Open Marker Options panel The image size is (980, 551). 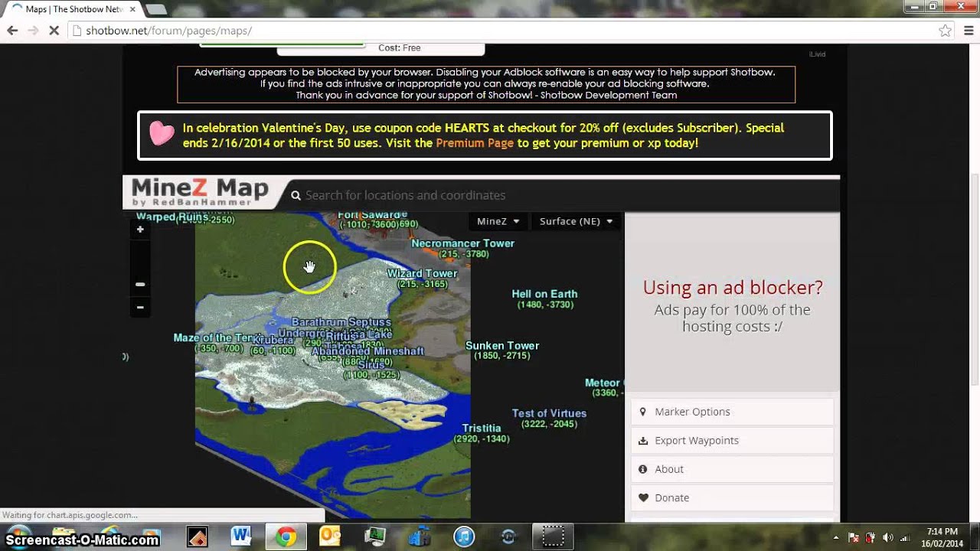point(732,412)
